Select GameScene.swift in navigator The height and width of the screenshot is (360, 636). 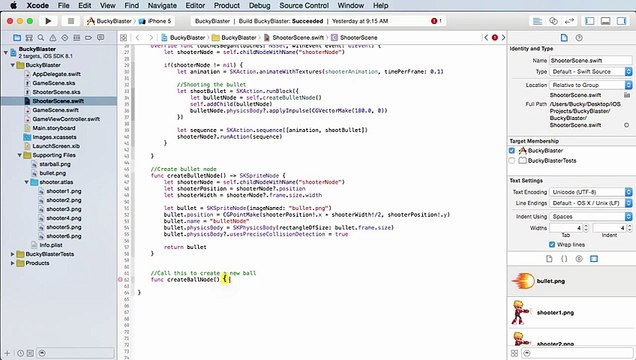pos(56,110)
